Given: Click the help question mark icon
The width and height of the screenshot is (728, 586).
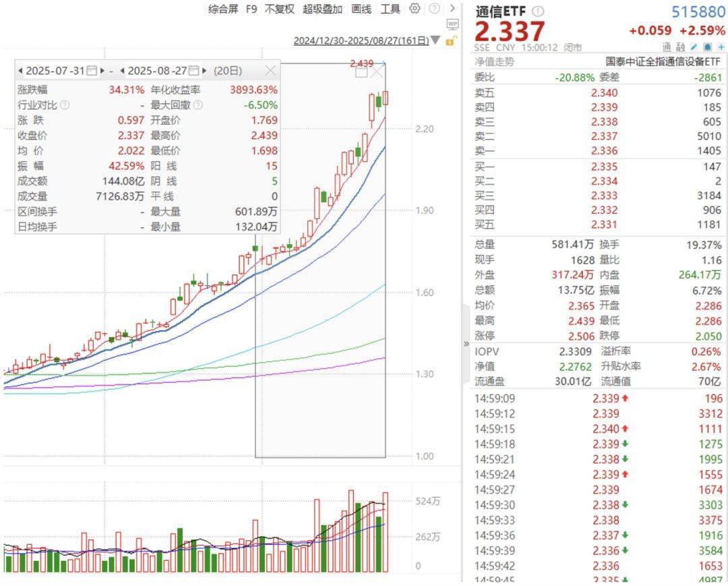Looking at the screenshot, I should [434, 9].
